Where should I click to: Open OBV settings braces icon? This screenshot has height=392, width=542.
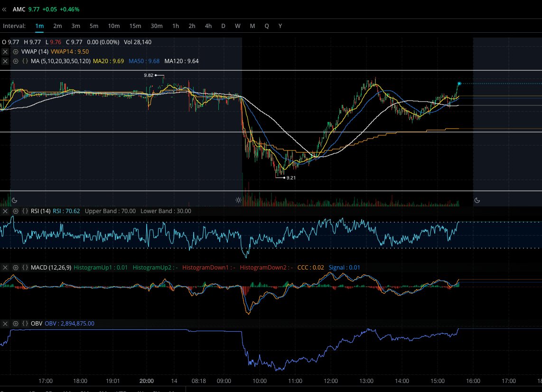(25, 324)
